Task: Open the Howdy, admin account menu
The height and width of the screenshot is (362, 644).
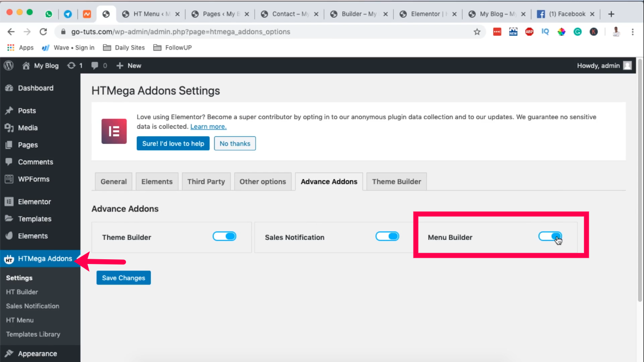Action: coord(604,66)
